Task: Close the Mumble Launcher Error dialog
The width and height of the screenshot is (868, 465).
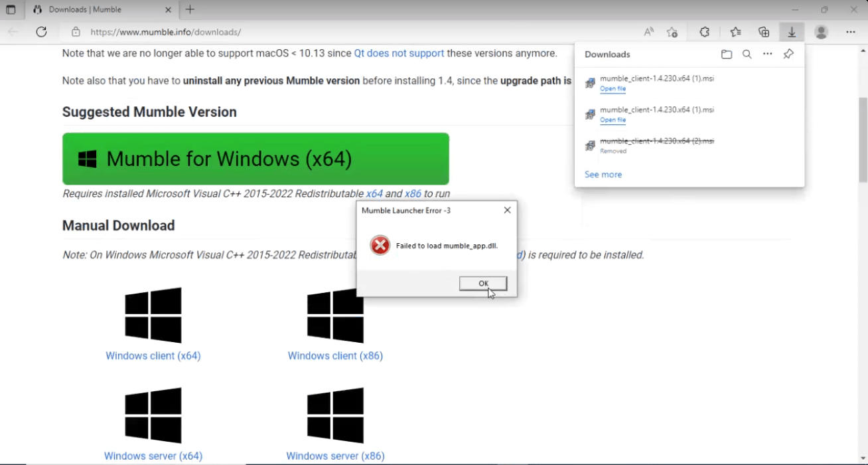Action: (507, 210)
